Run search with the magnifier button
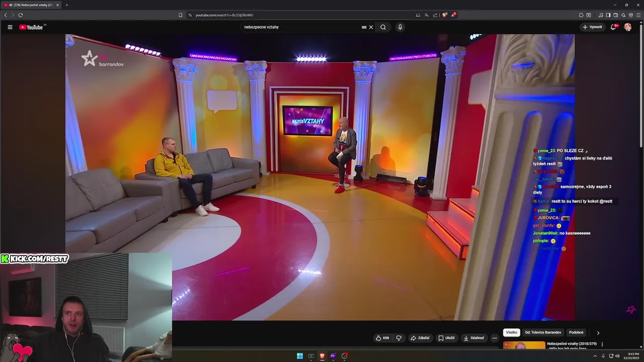This screenshot has width=644, height=362. click(383, 27)
